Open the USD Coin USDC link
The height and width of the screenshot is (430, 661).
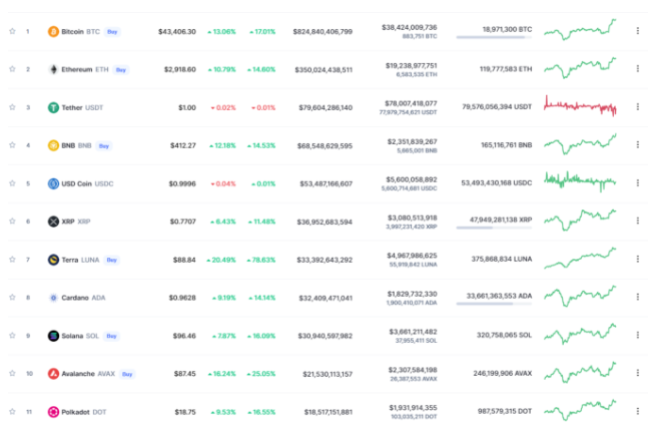pos(87,183)
